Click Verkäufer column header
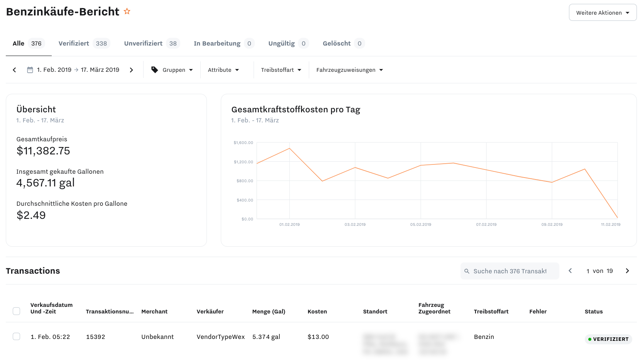The height and width of the screenshot is (364, 640). [210, 312]
